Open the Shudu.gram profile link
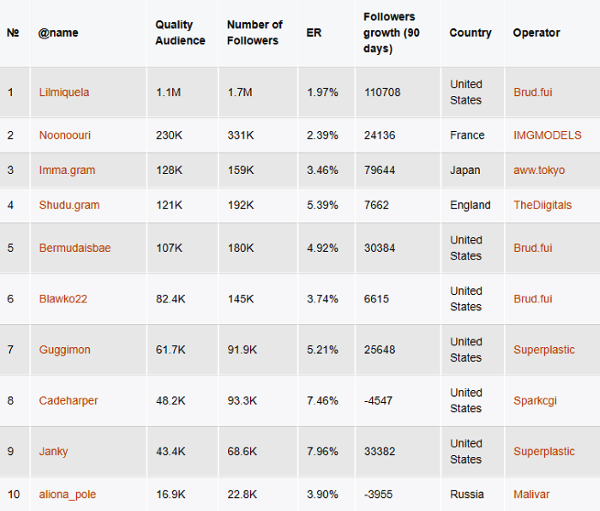Screen dimensions: 600x511 (69, 205)
